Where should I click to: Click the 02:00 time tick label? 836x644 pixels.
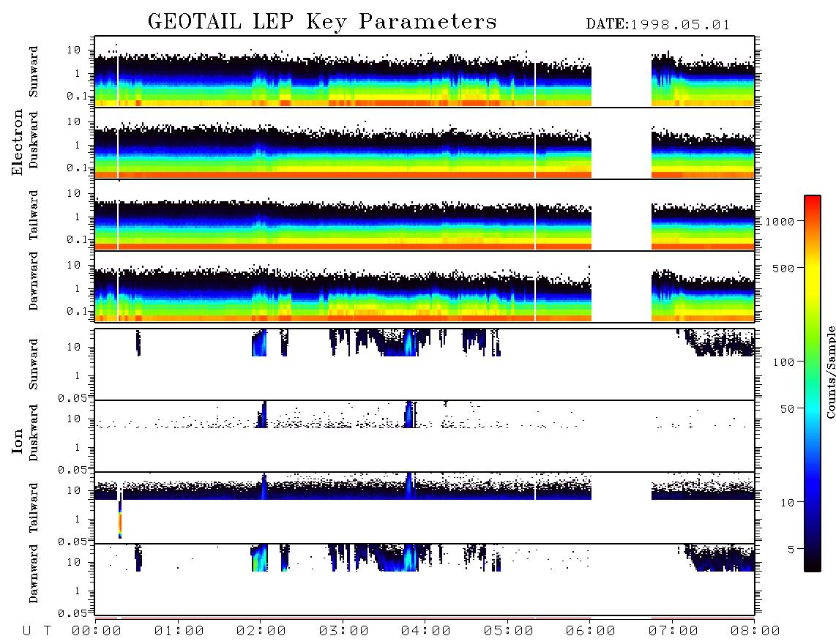[261, 632]
